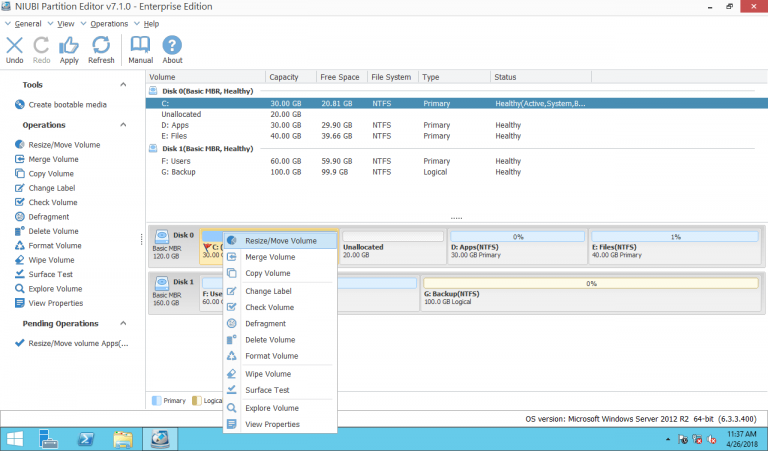Collapse the Tools panel section
The image size is (768, 451).
pyautogui.click(x=123, y=85)
